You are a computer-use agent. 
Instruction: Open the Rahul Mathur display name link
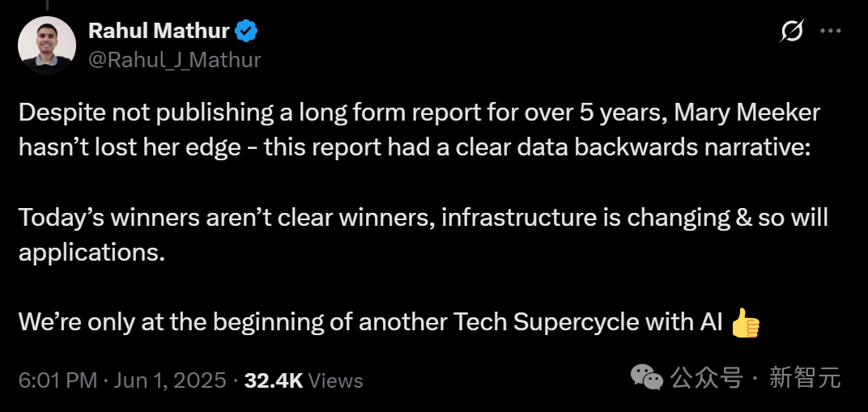pos(159,32)
